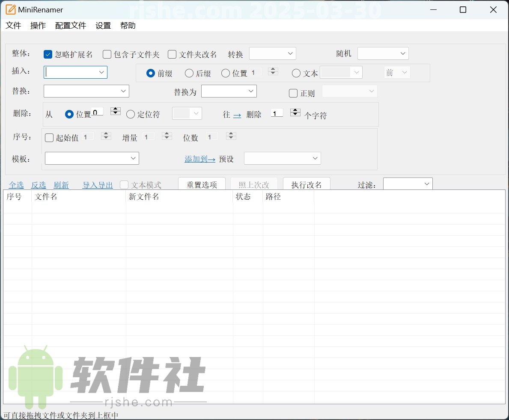
Task: Click the delete position stepper arrows
Action: click(x=116, y=111)
